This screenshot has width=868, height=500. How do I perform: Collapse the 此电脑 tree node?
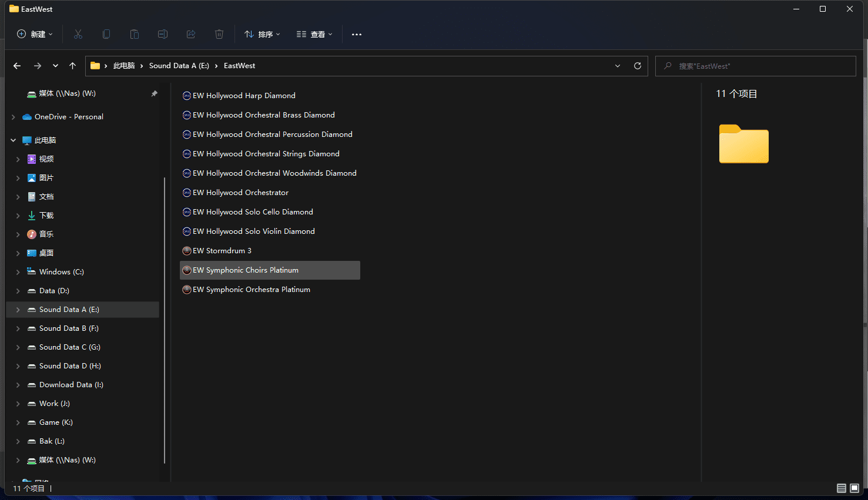click(13, 140)
